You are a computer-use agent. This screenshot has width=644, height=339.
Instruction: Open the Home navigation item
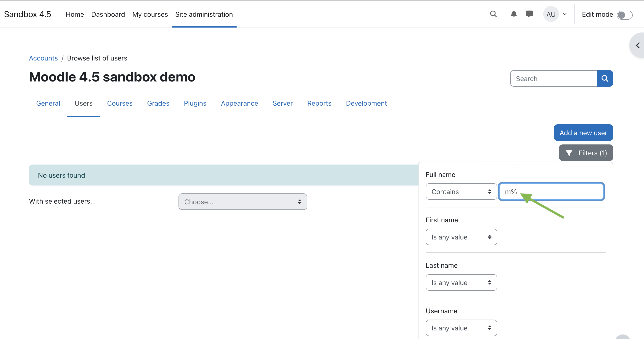pos(75,14)
